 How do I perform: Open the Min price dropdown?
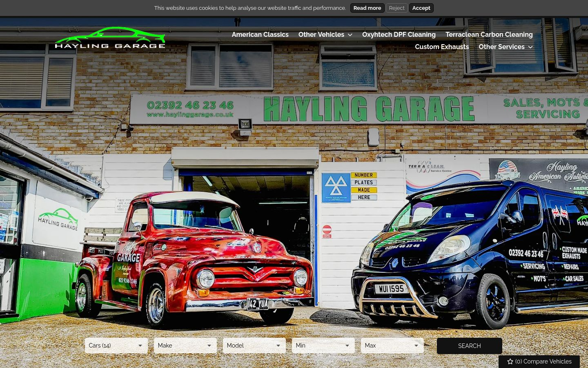pyautogui.click(x=323, y=346)
